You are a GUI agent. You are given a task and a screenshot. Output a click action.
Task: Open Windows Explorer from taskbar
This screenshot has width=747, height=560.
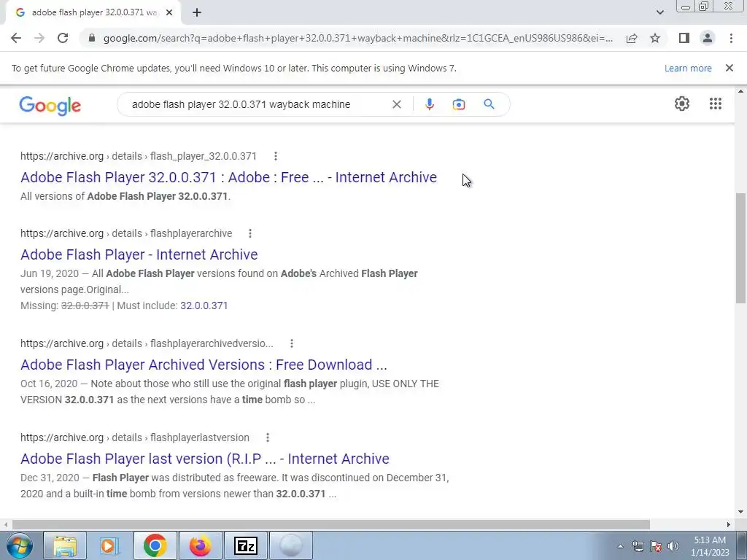65,545
